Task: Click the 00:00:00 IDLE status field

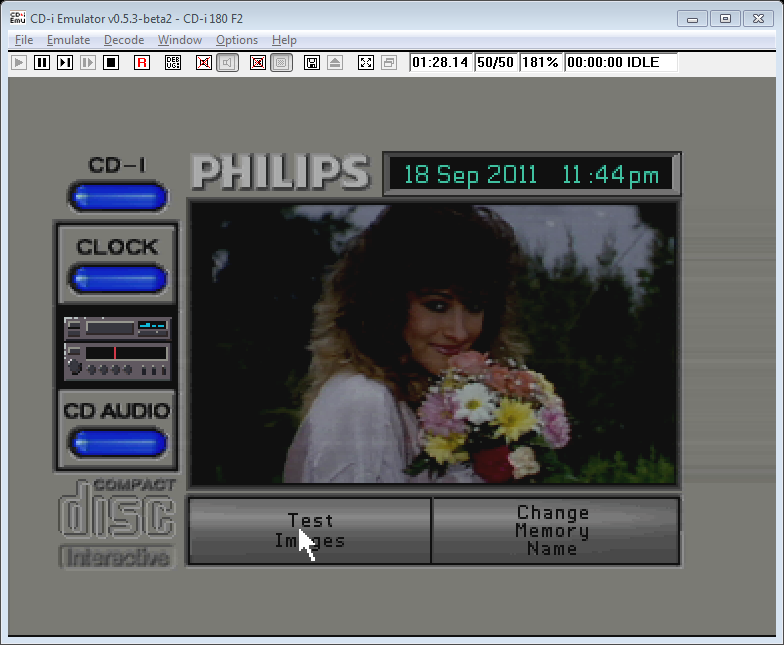Action: click(620, 62)
